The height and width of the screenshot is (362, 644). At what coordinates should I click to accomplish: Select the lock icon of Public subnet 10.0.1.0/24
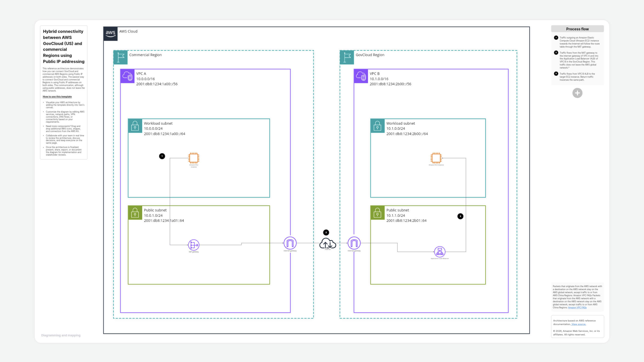(x=135, y=213)
